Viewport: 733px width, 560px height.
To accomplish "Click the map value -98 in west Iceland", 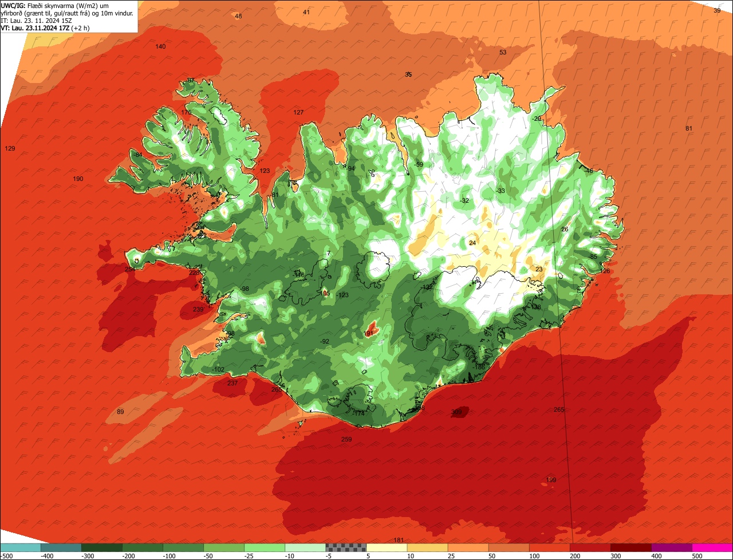I will 245,289.
